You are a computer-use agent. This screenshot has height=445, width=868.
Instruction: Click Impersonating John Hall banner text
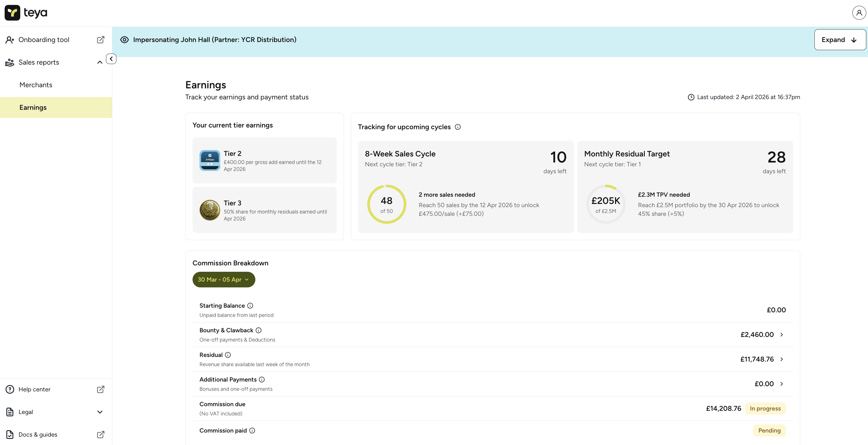(215, 40)
